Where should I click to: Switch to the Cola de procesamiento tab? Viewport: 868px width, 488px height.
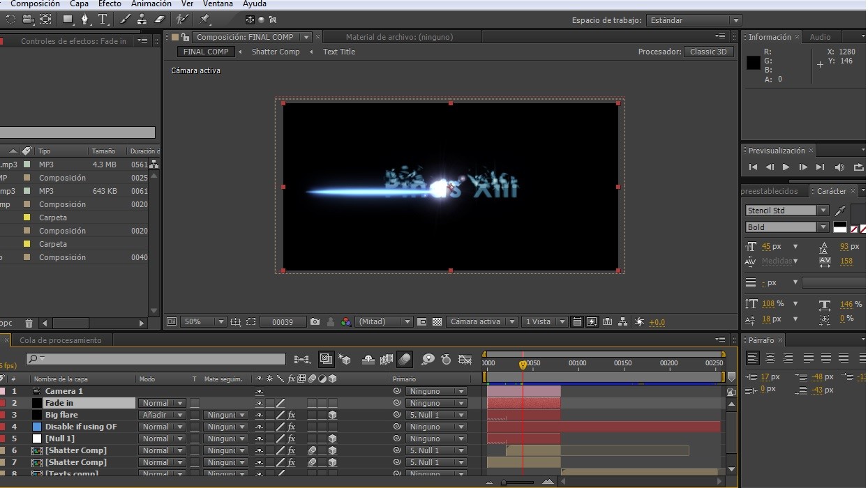(60, 340)
